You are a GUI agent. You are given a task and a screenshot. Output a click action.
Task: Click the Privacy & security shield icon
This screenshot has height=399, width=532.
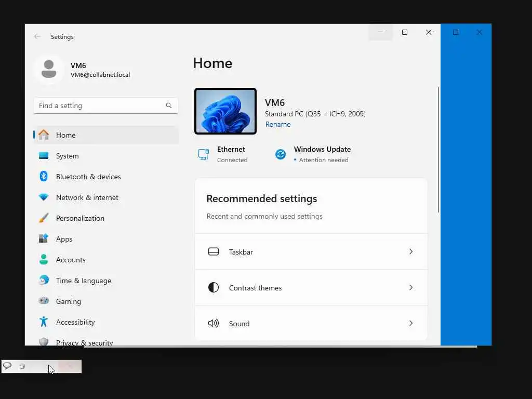click(44, 342)
